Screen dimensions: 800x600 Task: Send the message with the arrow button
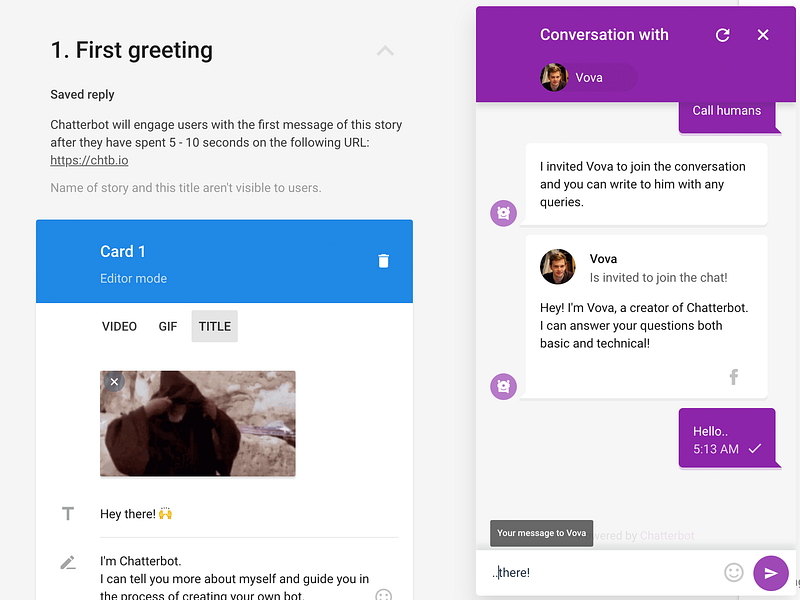coord(770,573)
